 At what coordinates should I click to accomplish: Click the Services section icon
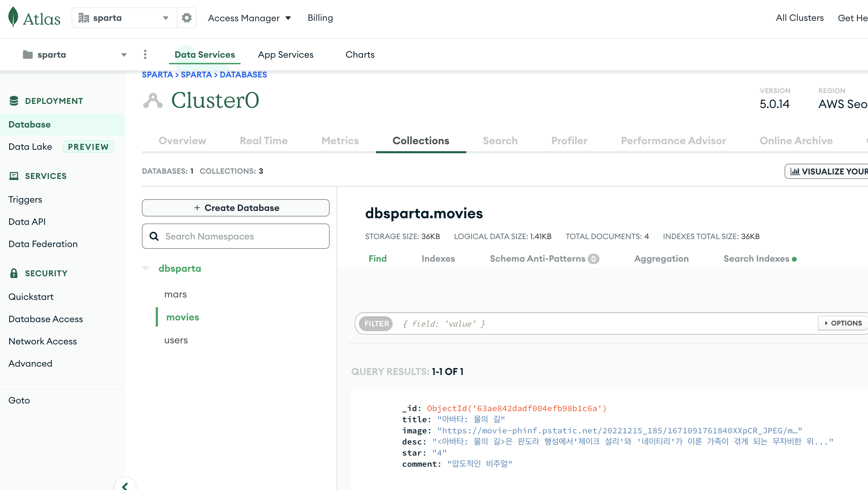point(14,176)
